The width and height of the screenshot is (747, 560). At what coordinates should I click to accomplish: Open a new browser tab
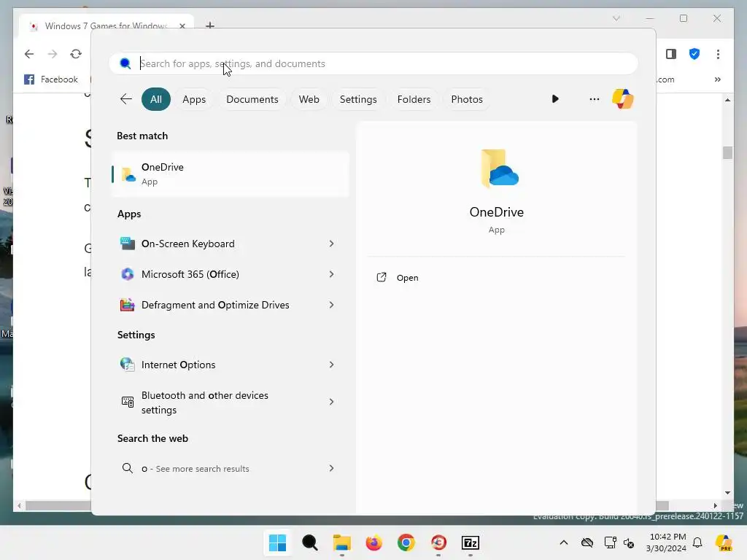pos(209,26)
